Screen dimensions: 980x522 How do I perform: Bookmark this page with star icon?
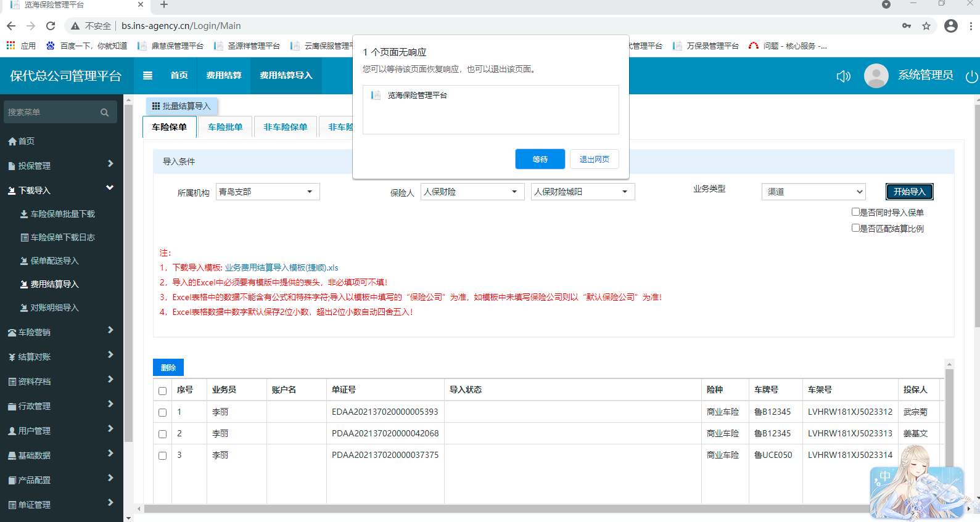pos(926,26)
